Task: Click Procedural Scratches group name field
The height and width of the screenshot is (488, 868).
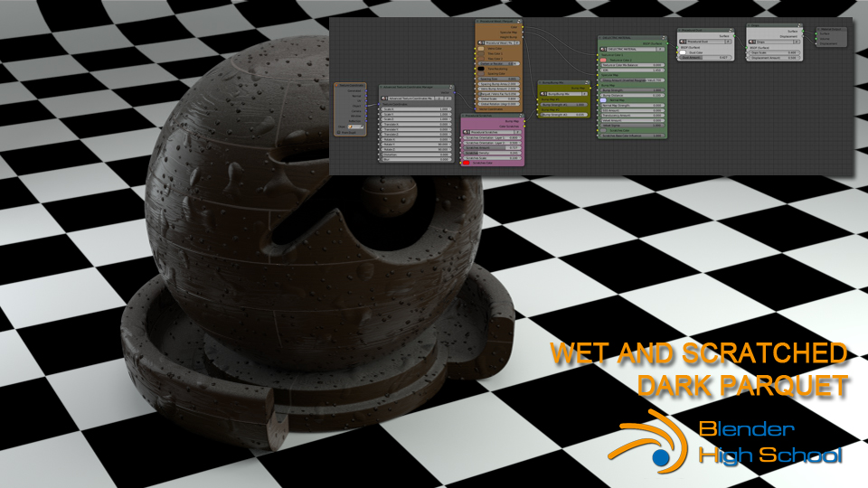Action: [x=492, y=132]
